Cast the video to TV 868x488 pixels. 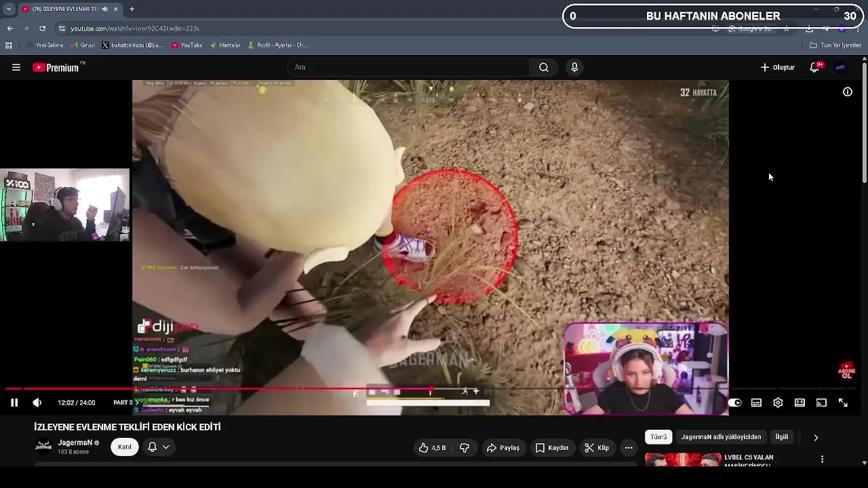click(x=821, y=403)
